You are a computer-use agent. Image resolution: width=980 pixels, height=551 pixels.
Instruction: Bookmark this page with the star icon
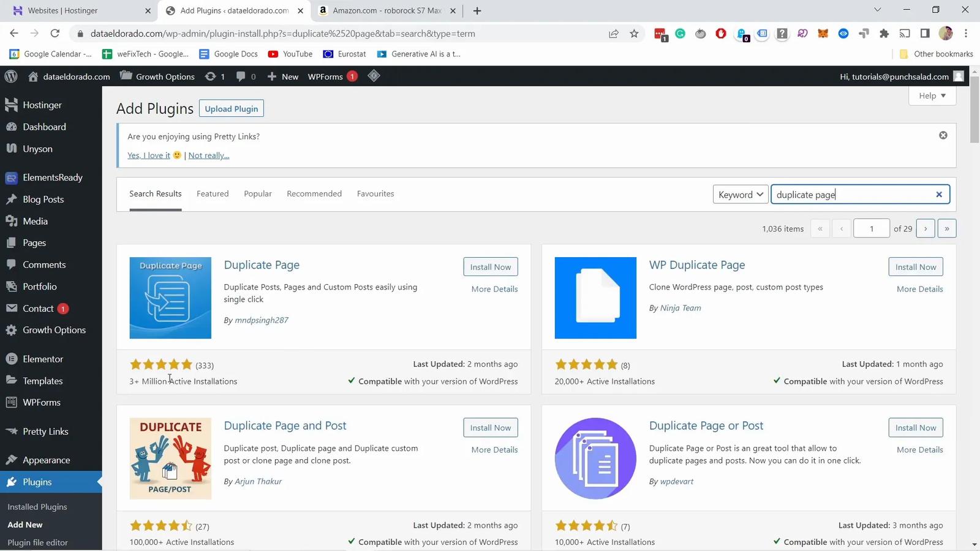634,34
